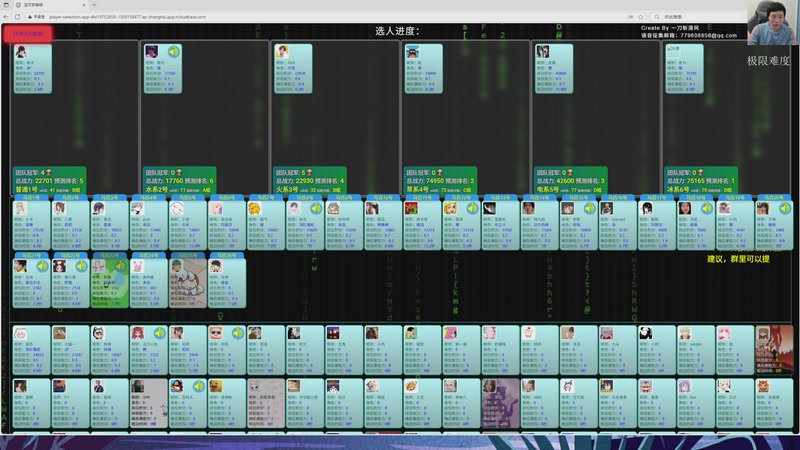This screenshot has width=800, height=450.
Task: Select the 马匹26号 tab label
Action: pyautogui.click(x=227, y=255)
